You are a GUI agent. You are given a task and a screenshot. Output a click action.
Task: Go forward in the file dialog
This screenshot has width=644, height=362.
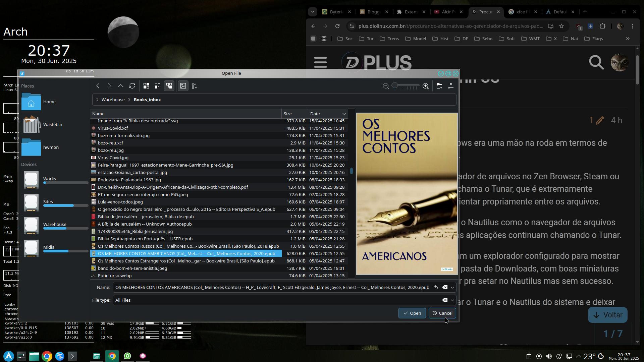tap(109, 86)
